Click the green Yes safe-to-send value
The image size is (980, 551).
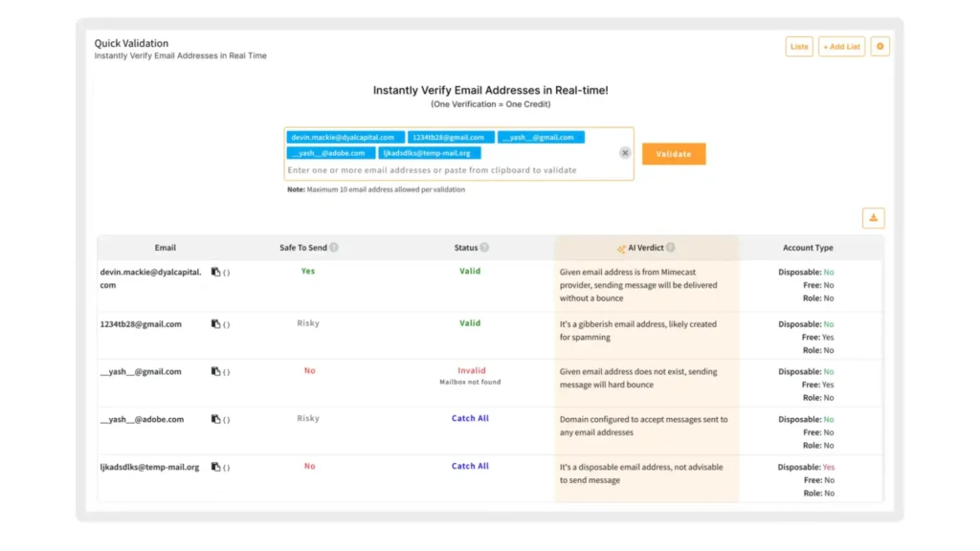pos(308,271)
